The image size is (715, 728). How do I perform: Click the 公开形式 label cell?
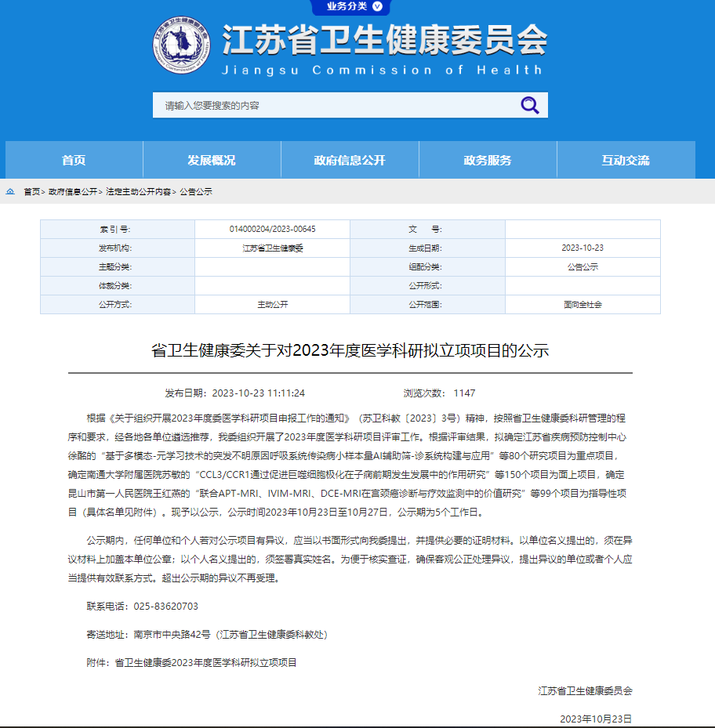[427, 285]
